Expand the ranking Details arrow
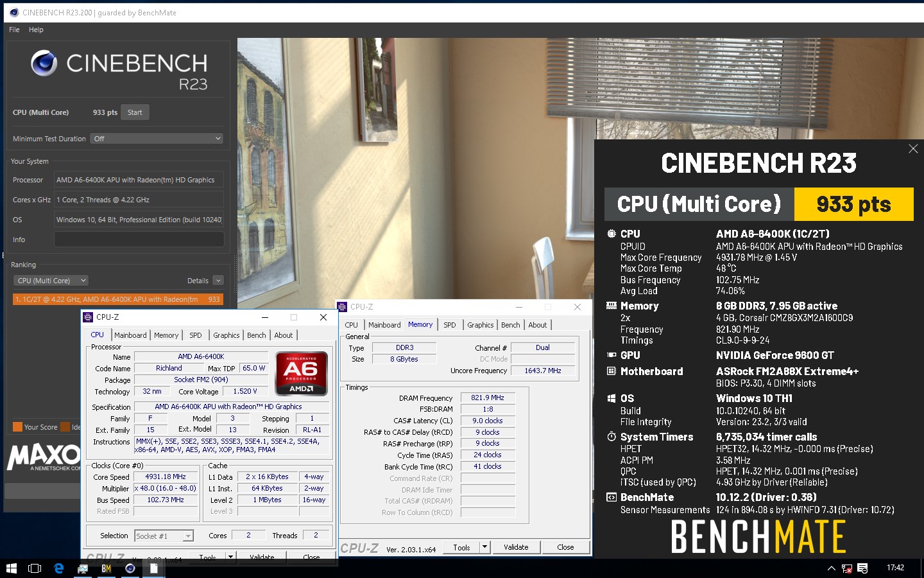The image size is (924, 578). (x=218, y=281)
